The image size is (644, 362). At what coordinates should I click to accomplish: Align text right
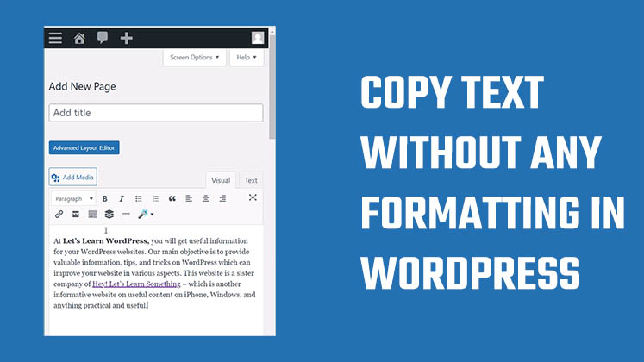click(222, 198)
